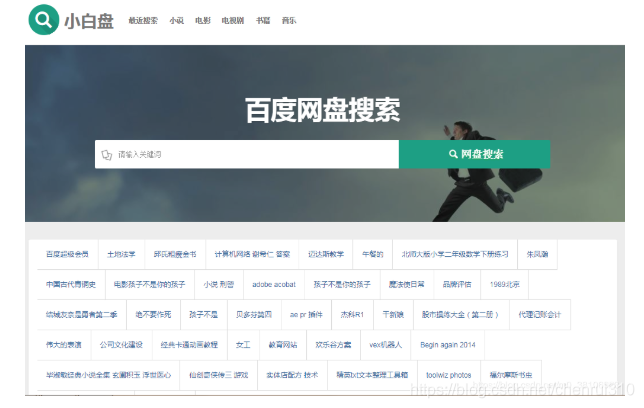Select the Begin again 2014 tag
The height and width of the screenshot is (408, 644).
click(448, 345)
